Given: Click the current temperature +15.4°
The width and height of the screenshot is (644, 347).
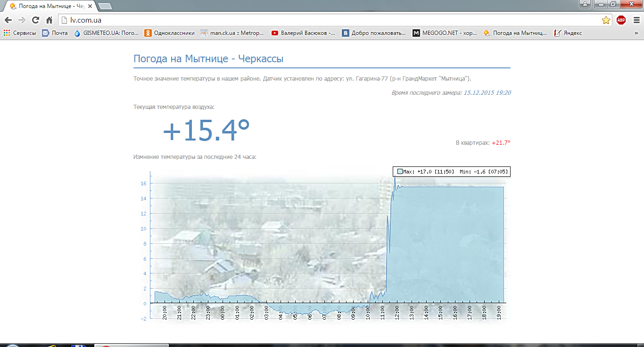Looking at the screenshot, I should pyautogui.click(x=206, y=131).
